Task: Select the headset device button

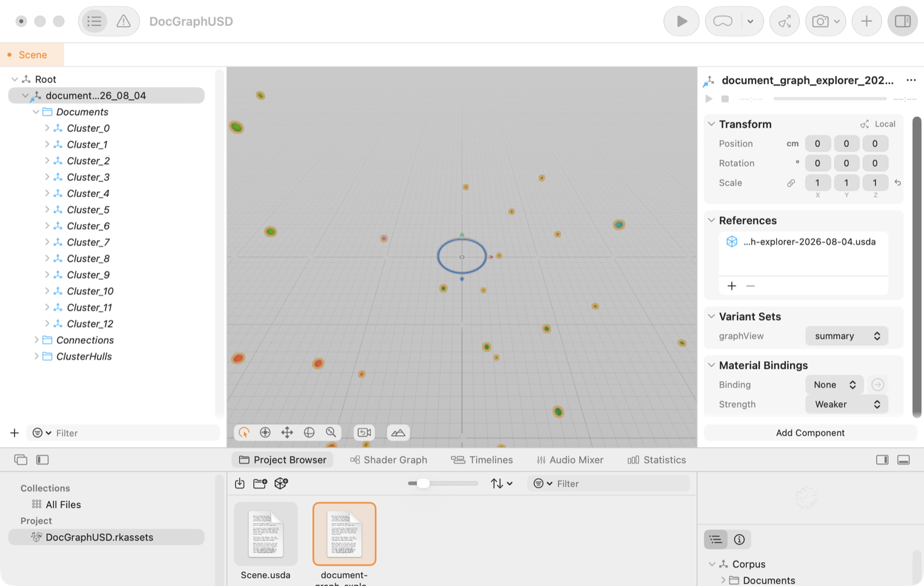Action: 722,21
